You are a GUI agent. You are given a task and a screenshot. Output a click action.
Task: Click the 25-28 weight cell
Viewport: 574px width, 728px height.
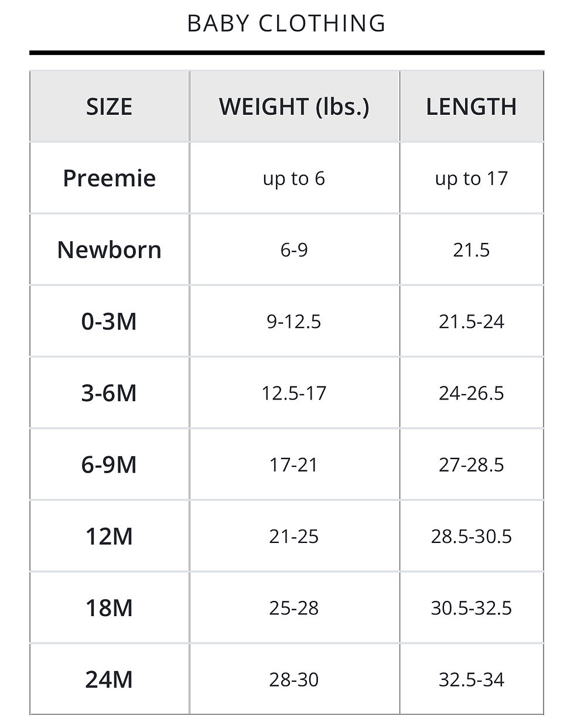click(294, 608)
